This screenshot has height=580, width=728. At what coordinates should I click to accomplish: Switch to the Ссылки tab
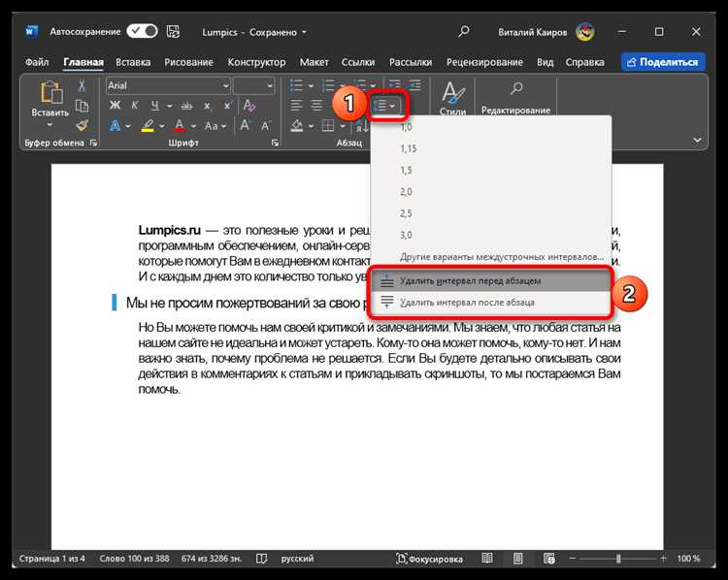pos(358,62)
